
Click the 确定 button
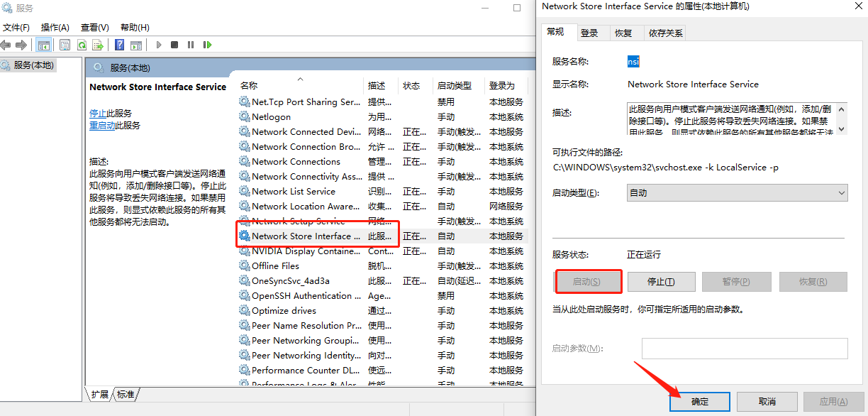(x=699, y=401)
